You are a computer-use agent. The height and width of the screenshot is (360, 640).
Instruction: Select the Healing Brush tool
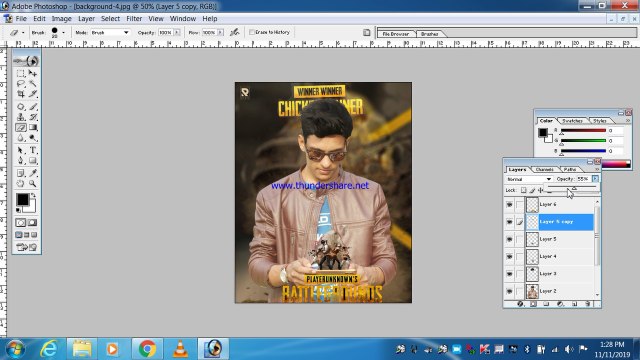[x=20, y=107]
